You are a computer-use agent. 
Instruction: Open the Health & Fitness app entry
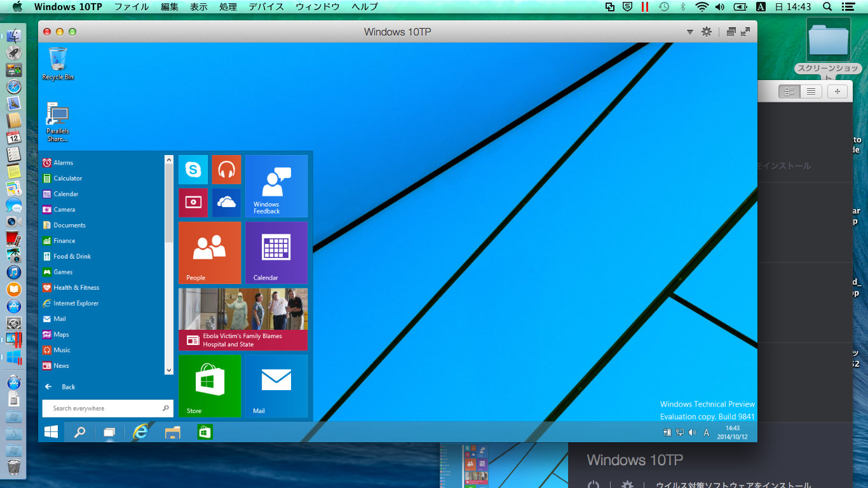click(x=71, y=288)
